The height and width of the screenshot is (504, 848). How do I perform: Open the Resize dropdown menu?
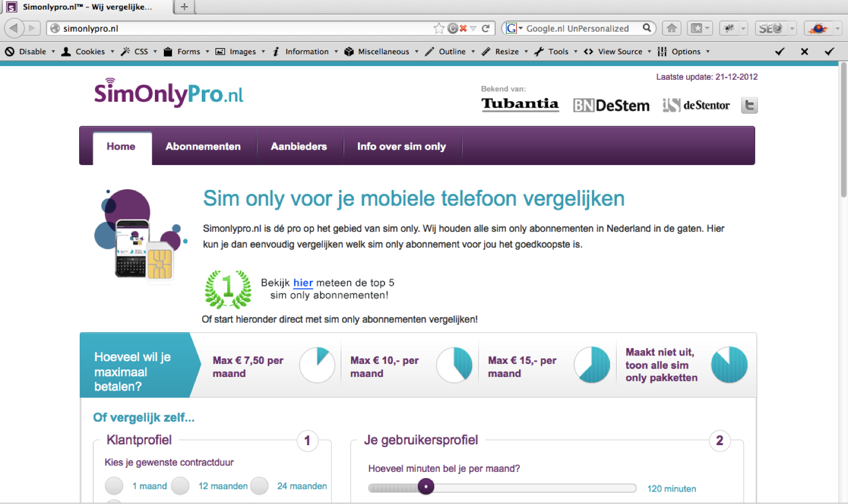(x=507, y=51)
